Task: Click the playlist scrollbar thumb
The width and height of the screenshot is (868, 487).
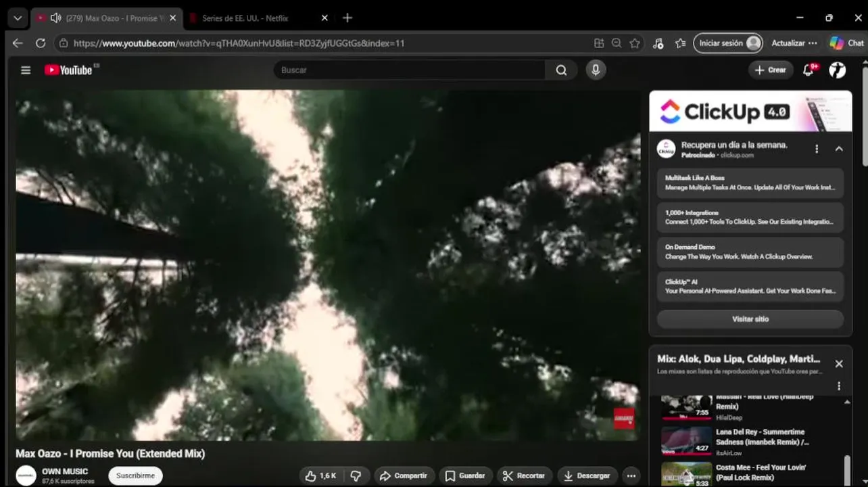Action: point(847,471)
